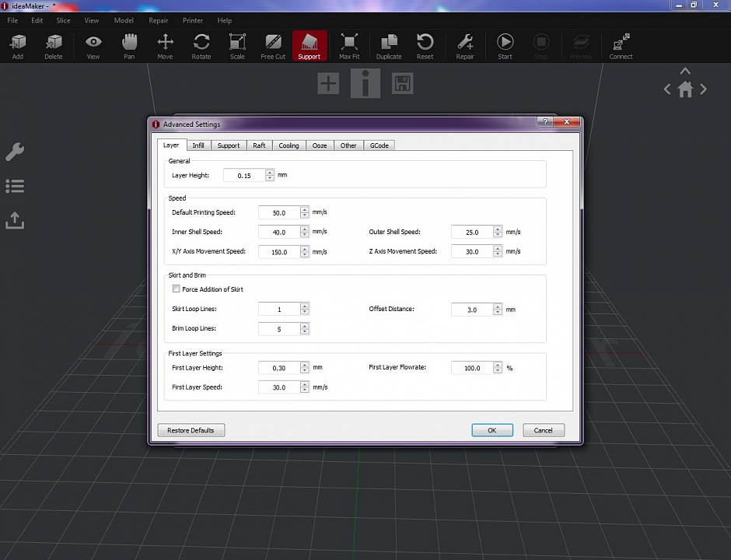Enable Force Addition of Skirt
This screenshot has height=560, width=731.
point(177,289)
